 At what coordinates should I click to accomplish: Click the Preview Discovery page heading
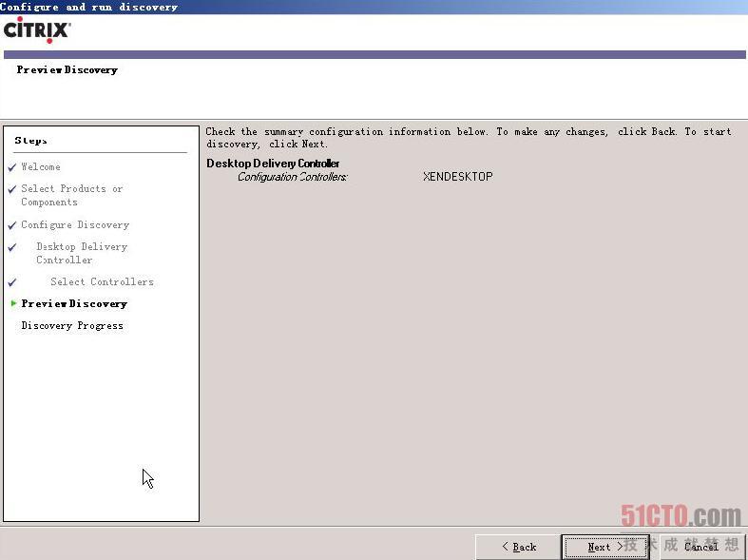tap(67, 70)
